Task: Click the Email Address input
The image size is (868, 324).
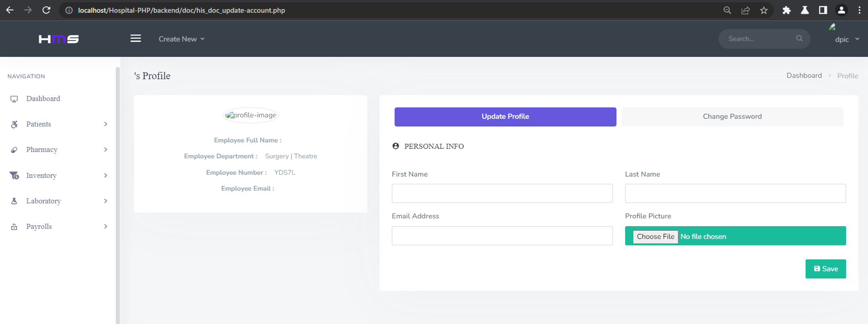Action: point(502,236)
